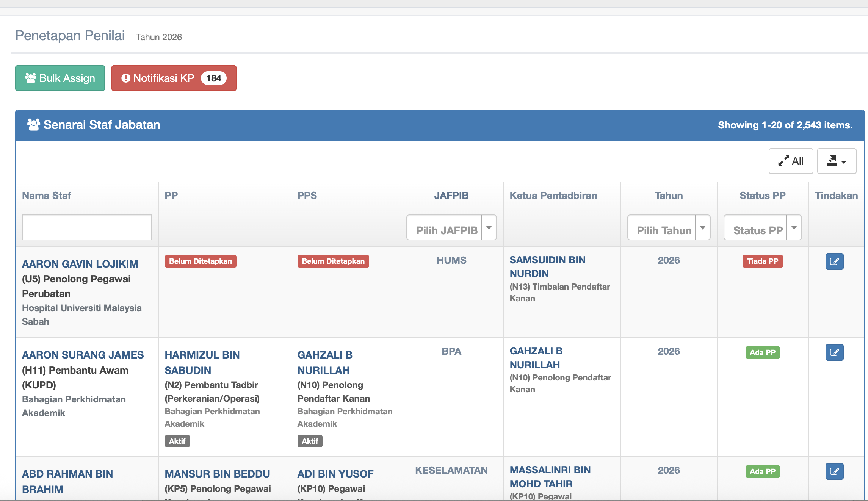868x501 pixels.
Task: Sort by Nama Staf column header
Action: (46, 196)
